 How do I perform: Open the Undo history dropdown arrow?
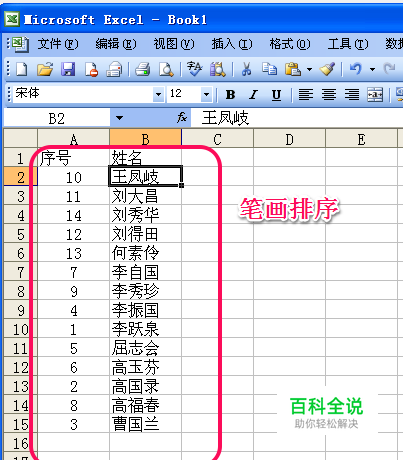tap(372, 69)
